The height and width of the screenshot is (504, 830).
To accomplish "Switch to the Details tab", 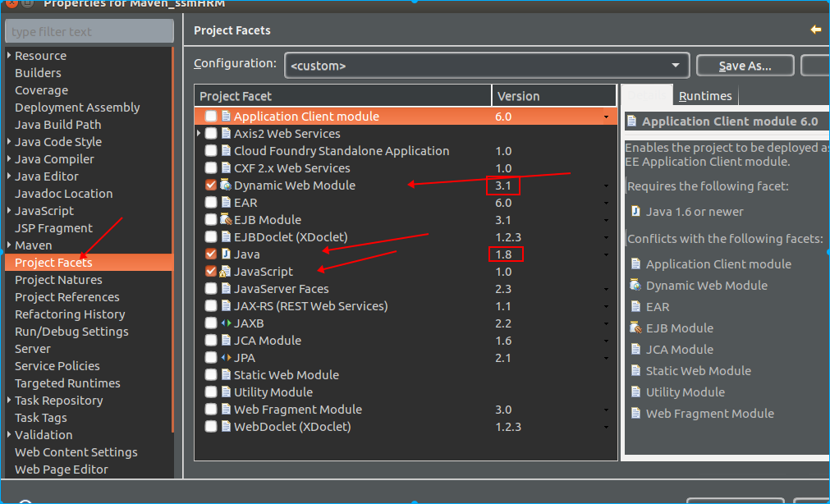I will 646,95.
